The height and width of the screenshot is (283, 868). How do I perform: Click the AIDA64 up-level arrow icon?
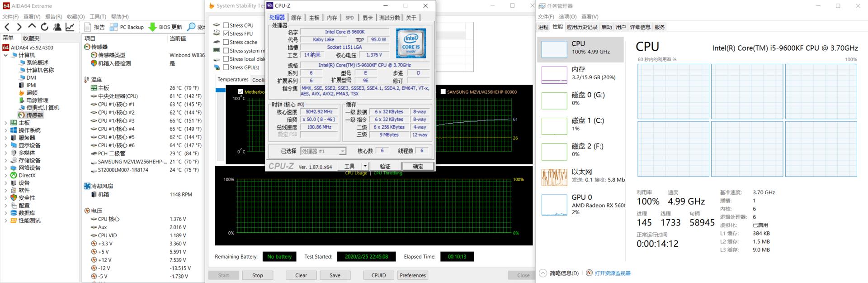pos(32,27)
